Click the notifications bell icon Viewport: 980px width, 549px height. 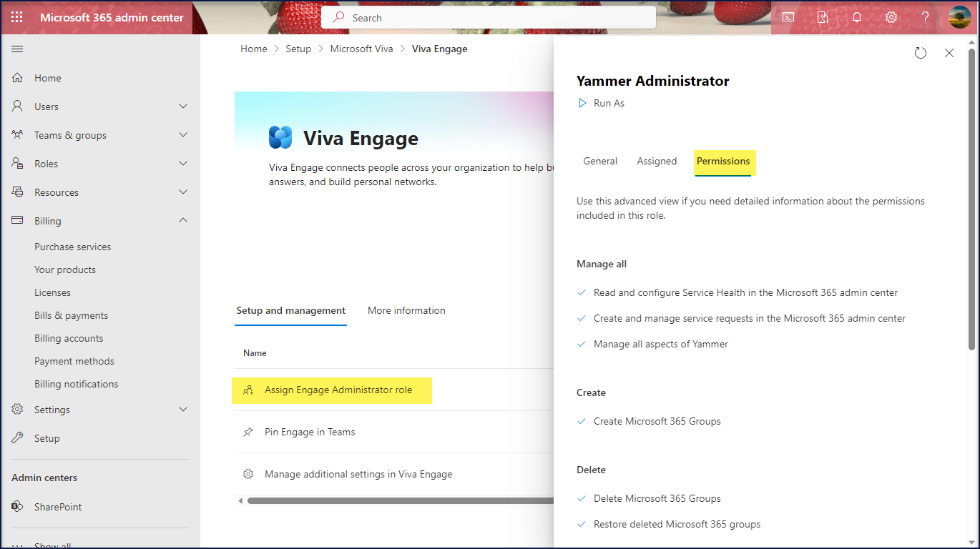click(856, 17)
